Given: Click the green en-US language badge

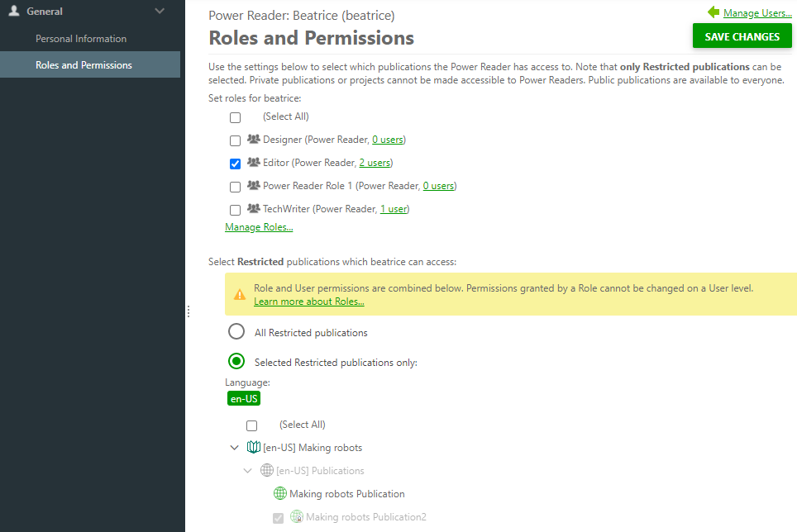Looking at the screenshot, I should (x=243, y=398).
